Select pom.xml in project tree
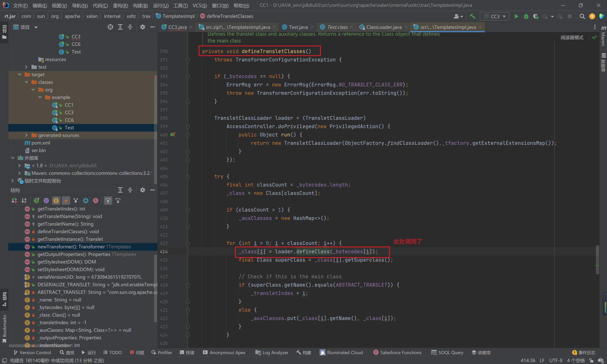This screenshot has width=607, height=364. tap(40, 143)
